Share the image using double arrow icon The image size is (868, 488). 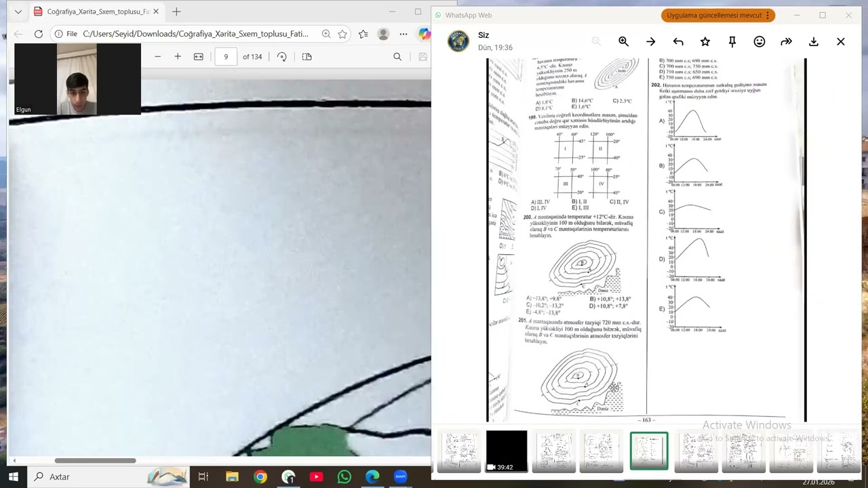click(787, 42)
